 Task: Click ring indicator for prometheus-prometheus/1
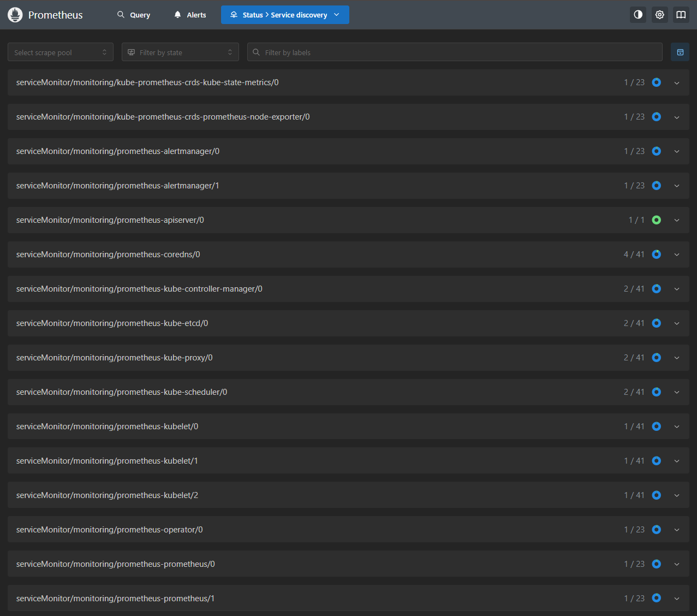[657, 599]
